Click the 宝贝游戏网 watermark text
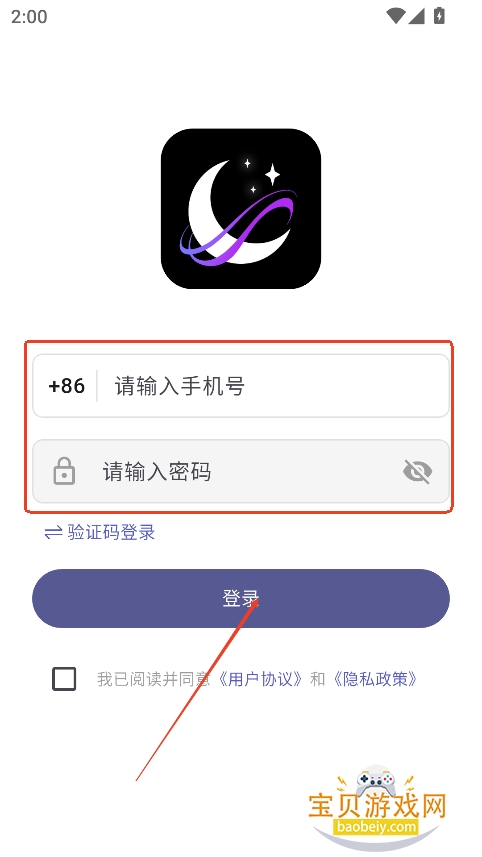This screenshot has width=482, height=857. click(x=378, y=807)
